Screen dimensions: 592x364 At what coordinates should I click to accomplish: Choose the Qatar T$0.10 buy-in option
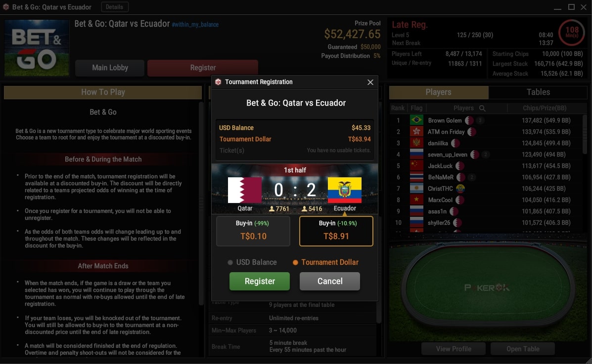[x=253, y=231]
